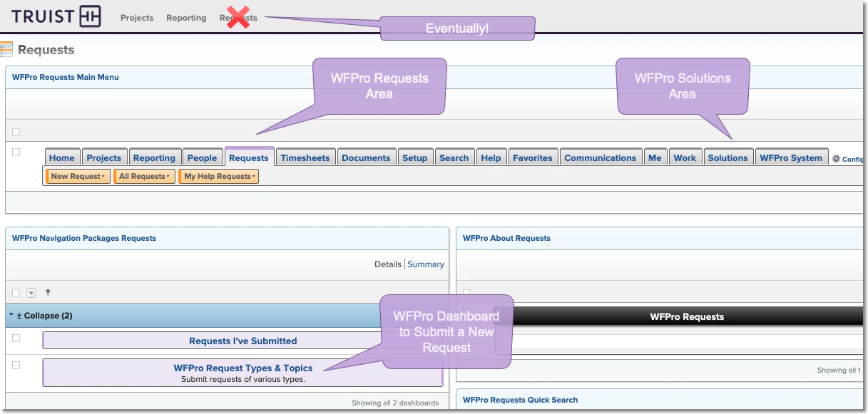Click WFPro Requests Quick Search panel title
Screen dimensions: 868x414
(520, 400)
